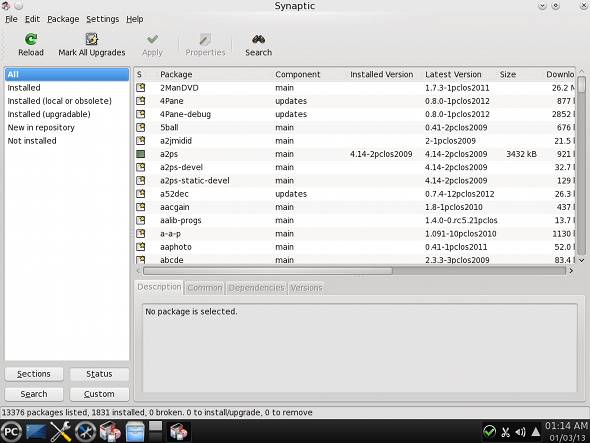This screenshot has width=590, height=443.
Task: Expand hidden tray icons with triangle arrow
Action: click(x=535, y=432)
